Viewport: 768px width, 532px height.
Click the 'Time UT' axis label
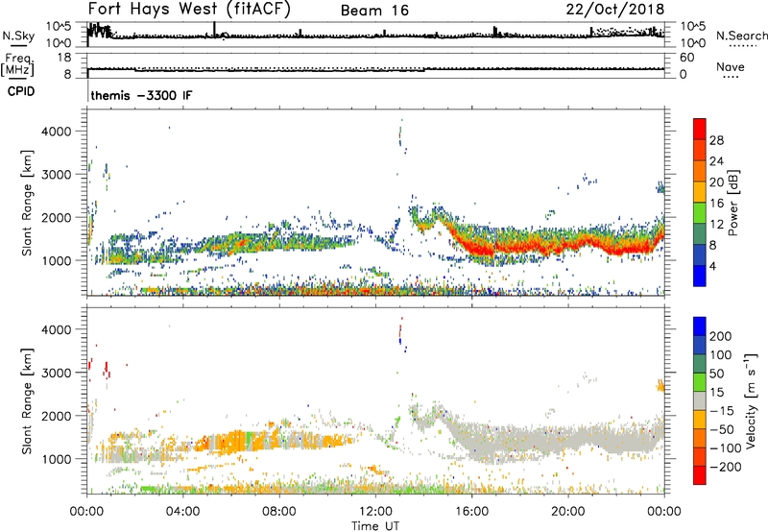point(375,525)
